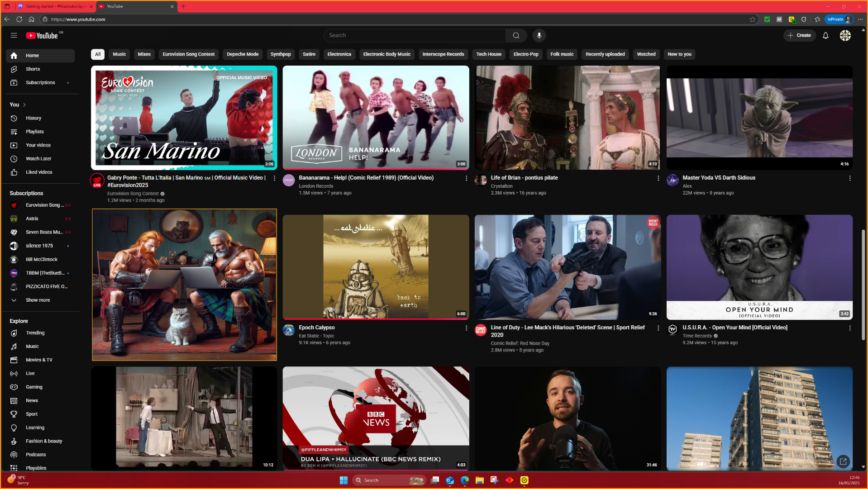Select the Synthpop filter chip
The image size is (868, 489).
point(281,54)
